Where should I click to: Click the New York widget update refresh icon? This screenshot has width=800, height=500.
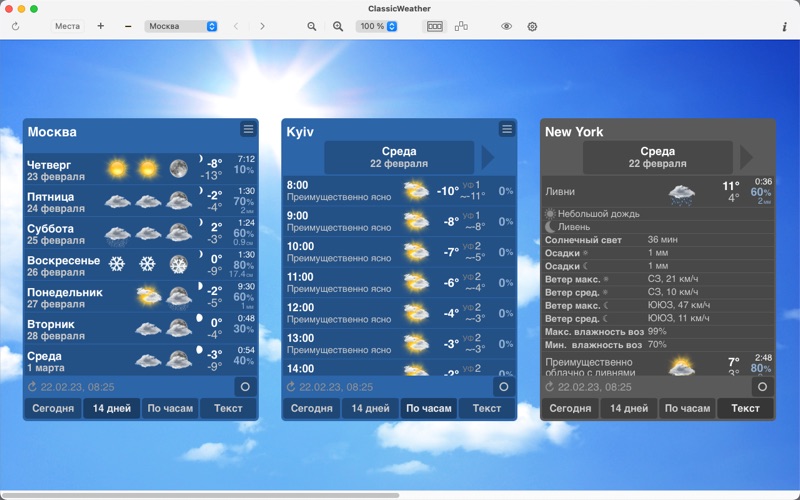550,387
